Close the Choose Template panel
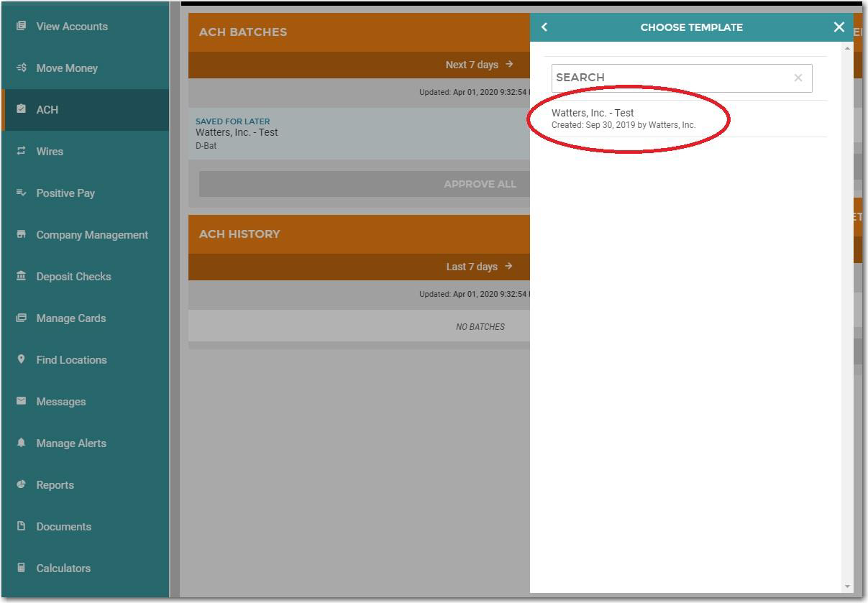The image size is (868, 603). tap(839, 27)
